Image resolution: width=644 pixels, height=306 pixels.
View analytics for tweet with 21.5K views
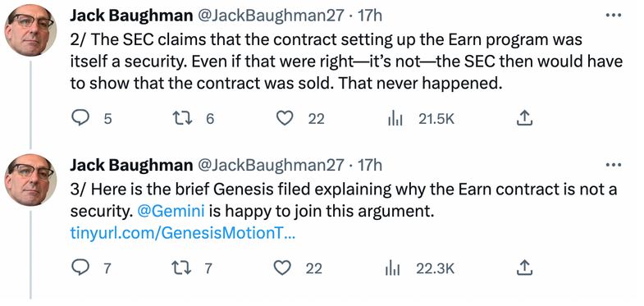point(395,119)
